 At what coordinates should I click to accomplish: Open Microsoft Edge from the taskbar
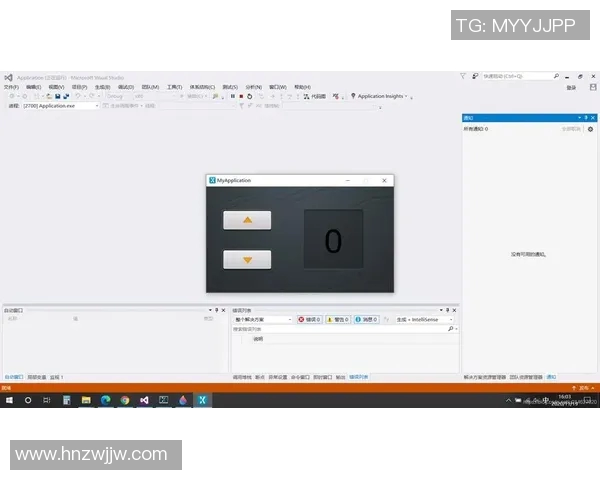(x=106, y=400)
